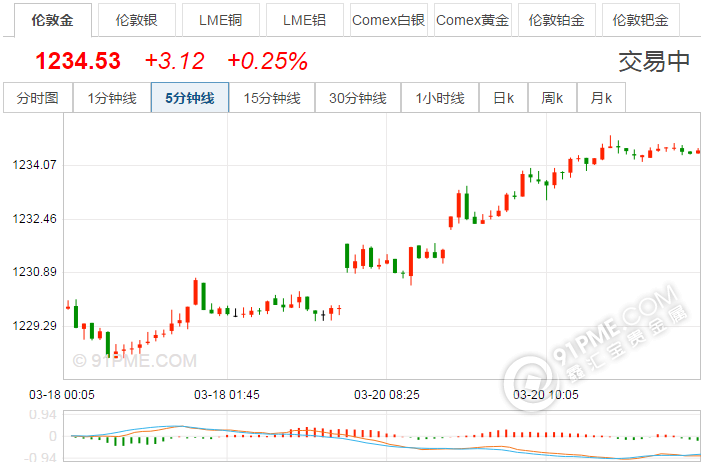The height and width of the screenshot is (468, 705).
Task: Switch to the Comex黄金 tab
Action: pyautogui.click(x=473, y=20)
